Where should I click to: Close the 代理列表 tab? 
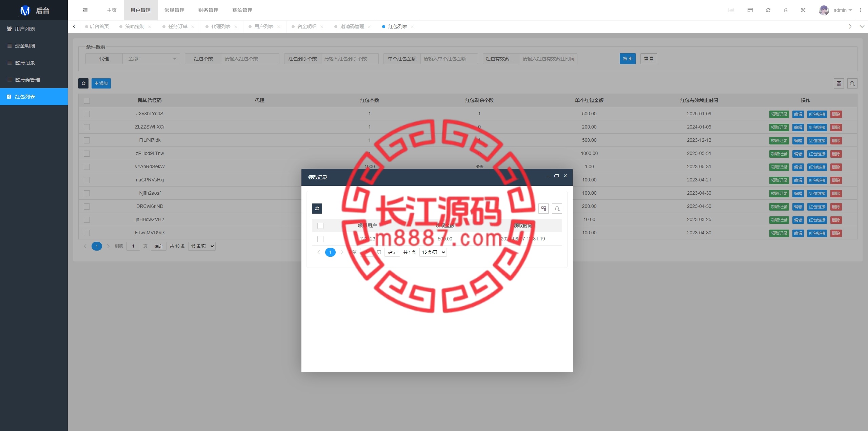pos(236,27)
